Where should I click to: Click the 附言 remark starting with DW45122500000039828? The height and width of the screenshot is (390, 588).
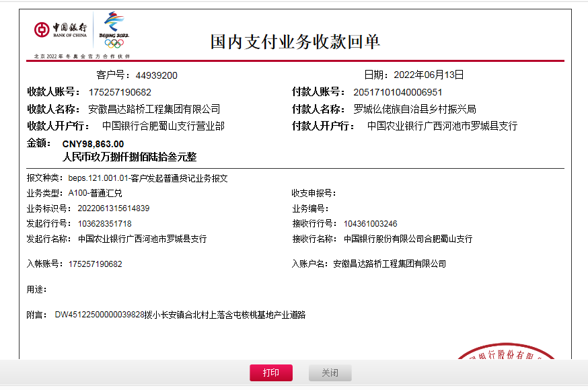coord(180,315)
